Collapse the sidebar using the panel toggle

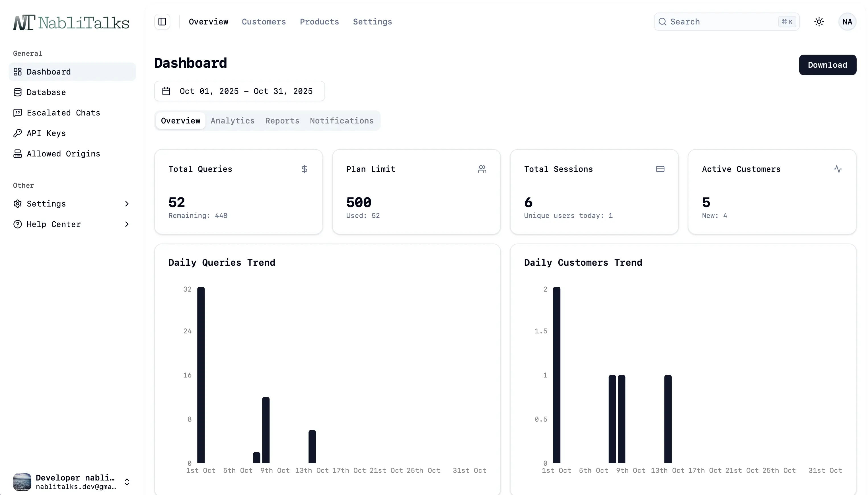[x=162, y=21]
